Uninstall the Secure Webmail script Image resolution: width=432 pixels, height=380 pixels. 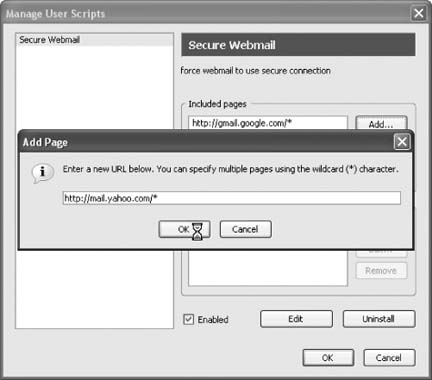point(379,319)
